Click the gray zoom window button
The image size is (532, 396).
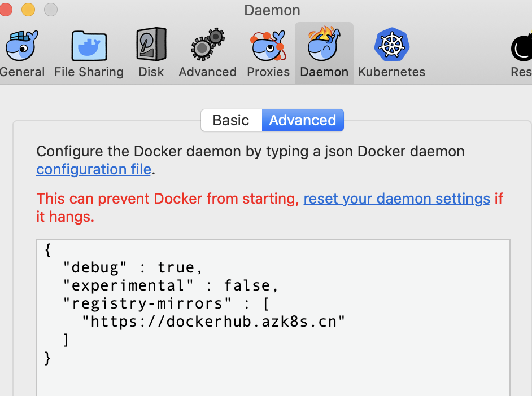coord(50,10)
